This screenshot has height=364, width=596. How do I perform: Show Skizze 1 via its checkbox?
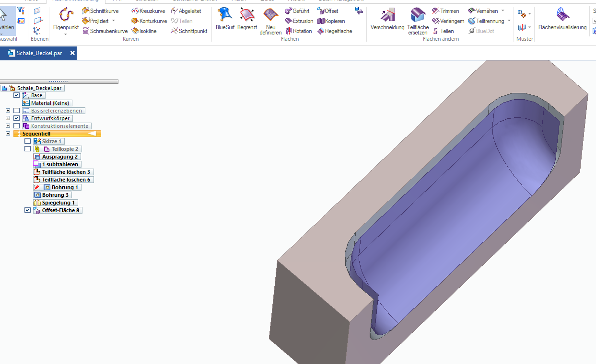click(27, 141)
